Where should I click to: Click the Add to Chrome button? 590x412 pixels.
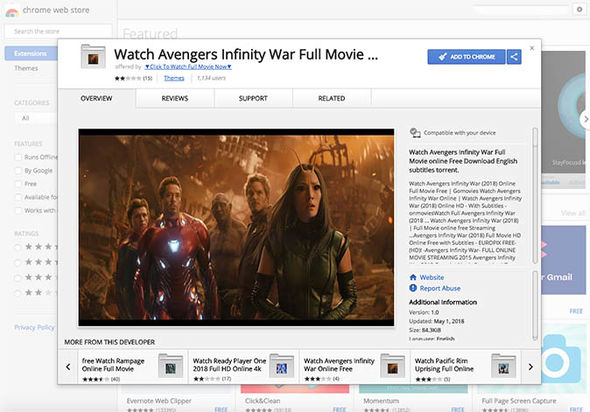pyautogui.click(x=467, y=57)
